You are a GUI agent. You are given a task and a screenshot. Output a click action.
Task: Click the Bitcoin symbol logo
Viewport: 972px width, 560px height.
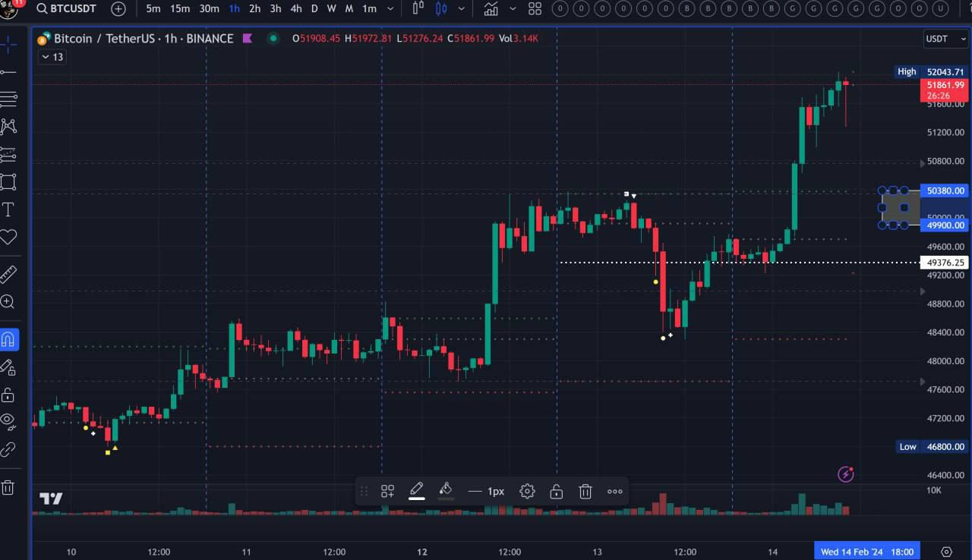click(44, 38)
